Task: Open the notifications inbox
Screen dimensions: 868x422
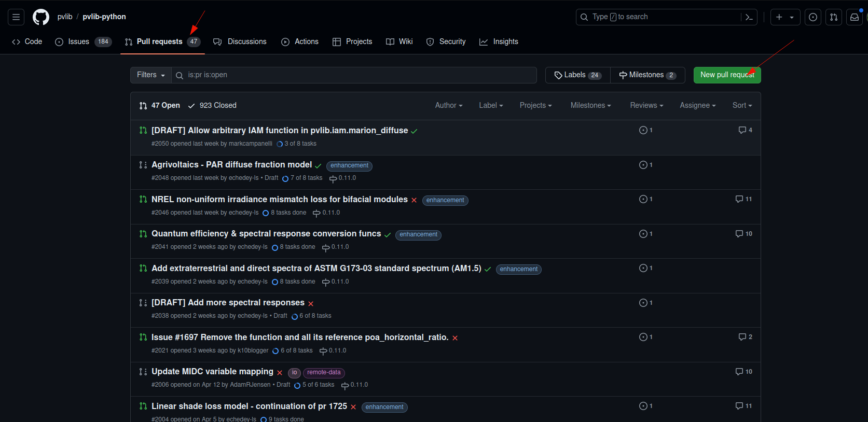Action: coord(855,17)
